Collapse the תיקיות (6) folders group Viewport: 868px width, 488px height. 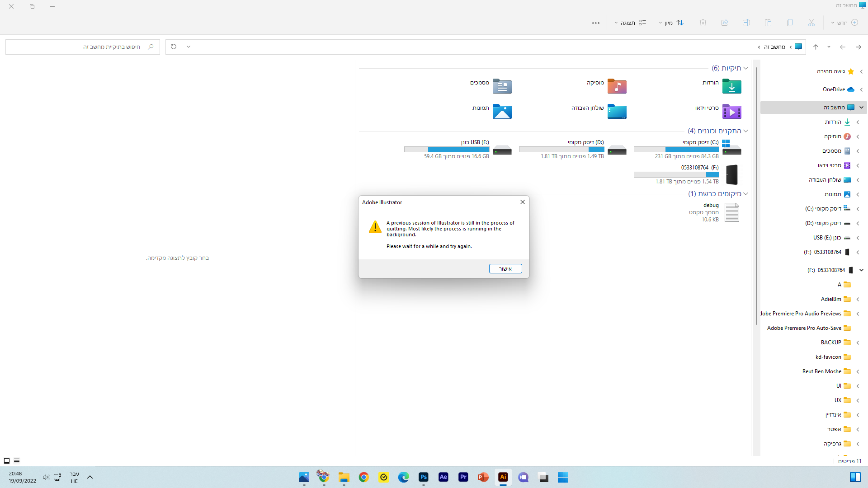[745, 68]
